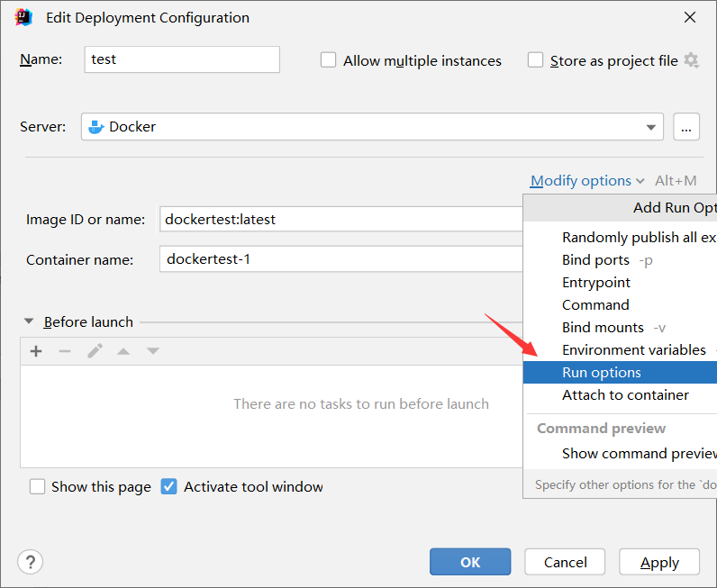Choose Bind mounts -v option
Image resolution: width=717 pixels, height=588 pixels.
[620, 328]
